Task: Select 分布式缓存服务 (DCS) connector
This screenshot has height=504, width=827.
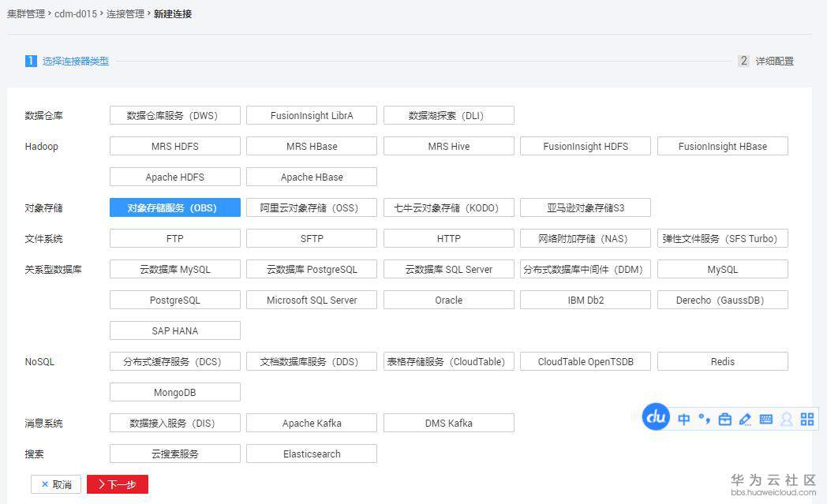Action: [175, 362]
